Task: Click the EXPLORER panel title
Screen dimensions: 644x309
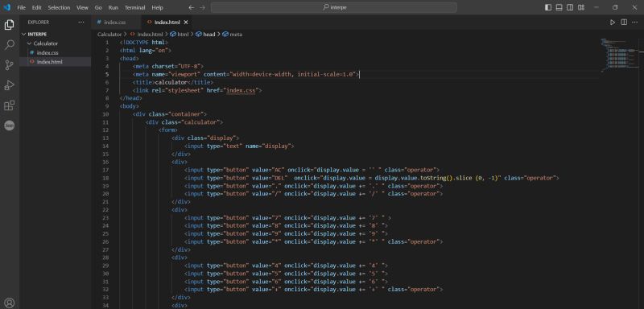Action: (x=39, y=23)
